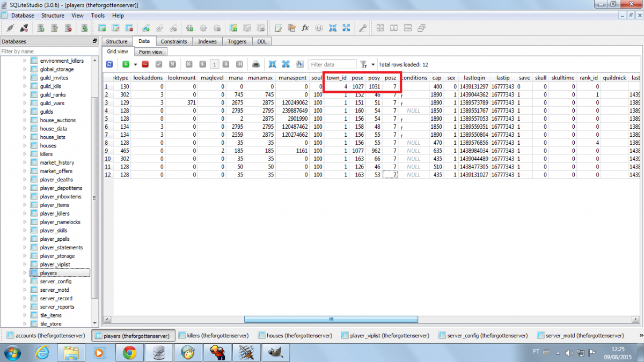
Task: Open the insert row dropdown arrow
Action: 135,64
